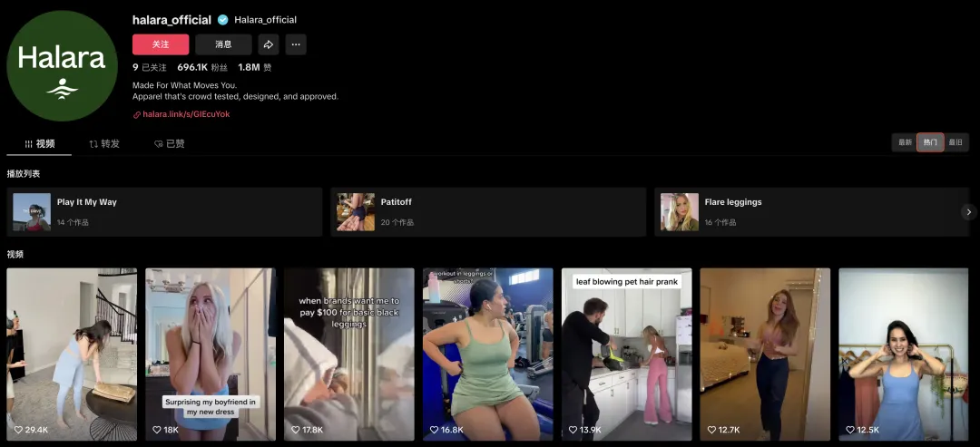This screenshot has width=980, height=447.
Task: Switch sorting to 最旧 (oldest)
Action: 955,142
